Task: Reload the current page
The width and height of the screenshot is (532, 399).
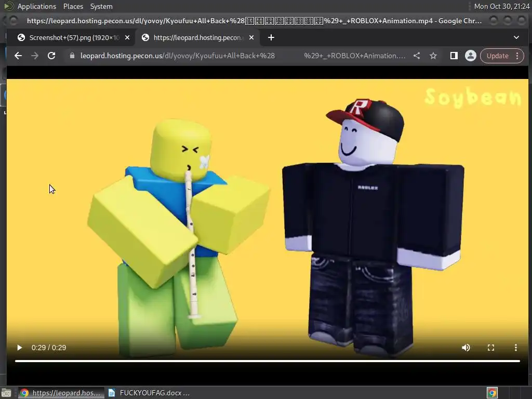Action: pos(51,56)
